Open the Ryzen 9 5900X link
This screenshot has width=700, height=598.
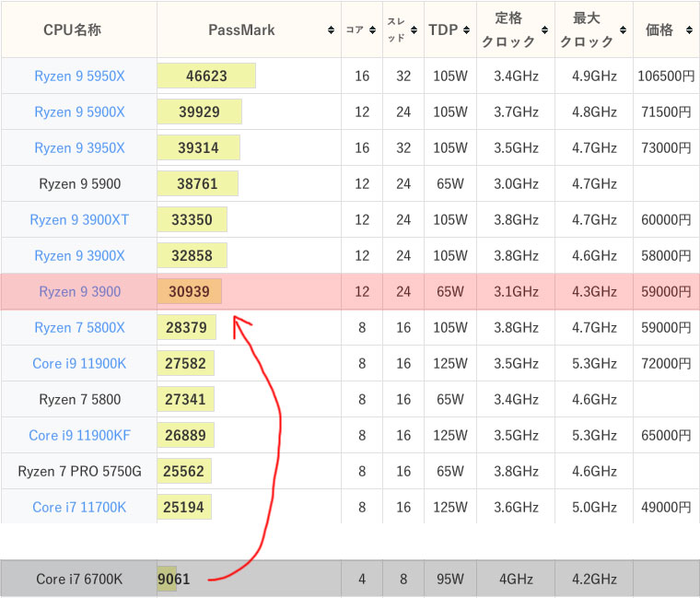pos(79,111)
